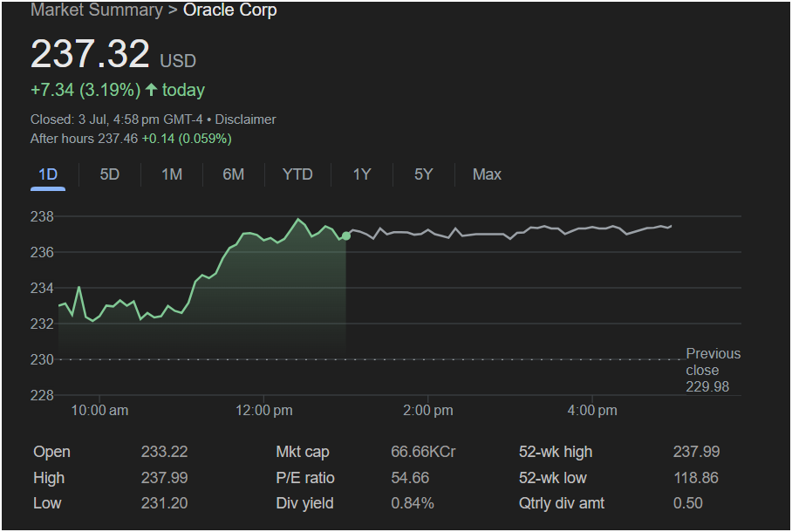The height and width of the screenshot is (532, 792).
Task: Click the High row label
Action: [x=49, y=478]
